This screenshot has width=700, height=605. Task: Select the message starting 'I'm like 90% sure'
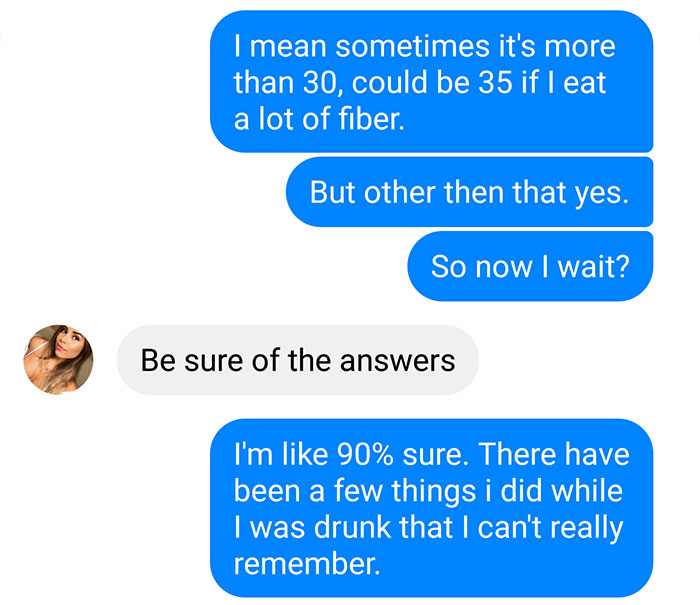point(431,509)
